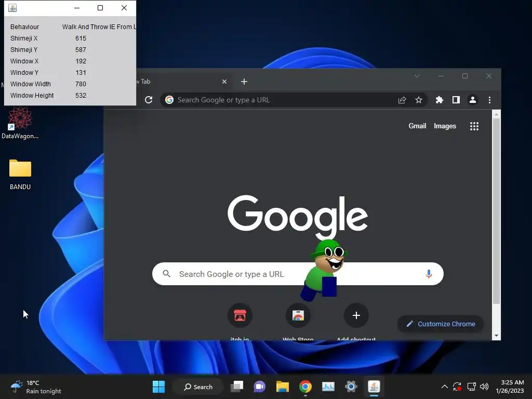Add a new shortcut tile
This screenshot has width=532, height=399.
(356, 315)
